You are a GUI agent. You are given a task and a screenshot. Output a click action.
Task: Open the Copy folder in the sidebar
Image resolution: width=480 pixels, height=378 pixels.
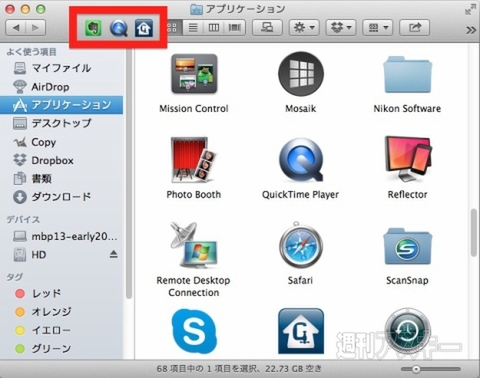click(61, 142)
